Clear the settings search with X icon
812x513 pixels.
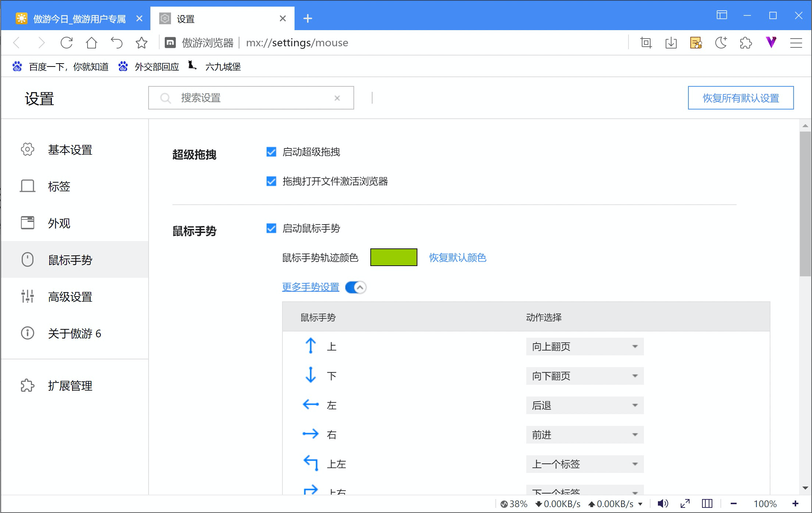tap(337, 98)
